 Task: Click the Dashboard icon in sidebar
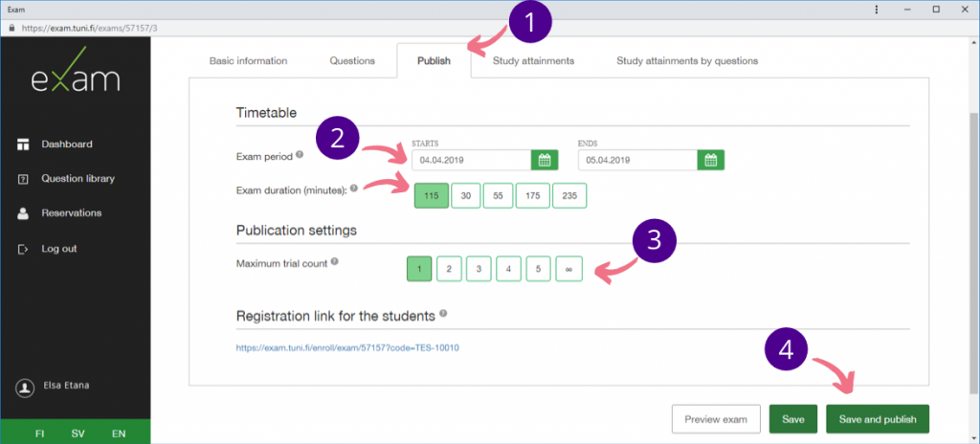(23, 144)
